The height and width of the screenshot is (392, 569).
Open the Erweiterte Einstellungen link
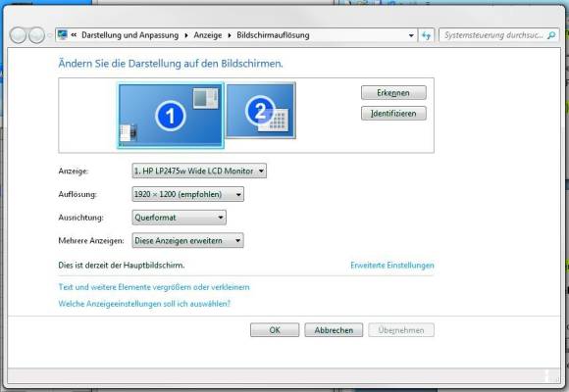392,266
